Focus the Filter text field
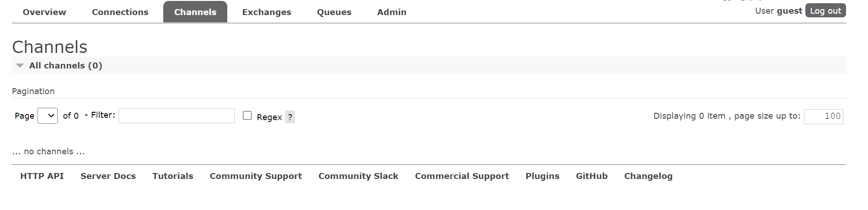This screenshot has height=210, width=868. click(177, 115)
